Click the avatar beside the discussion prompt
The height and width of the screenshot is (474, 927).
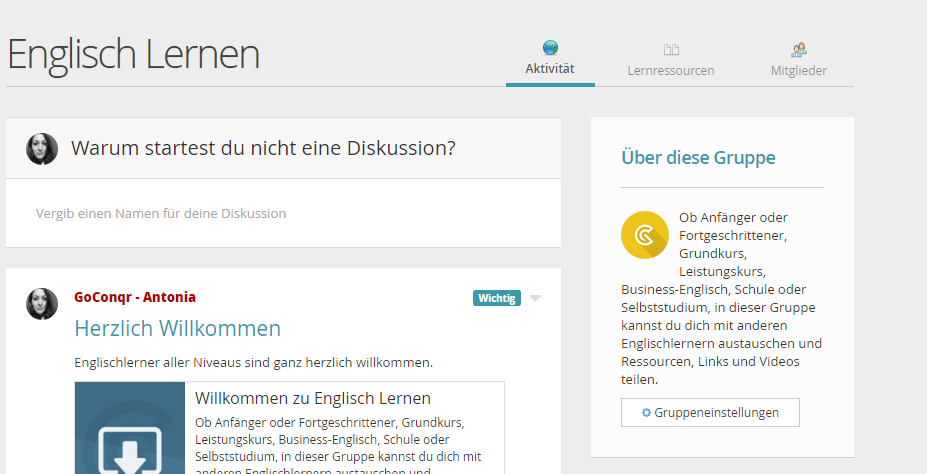click(42, 149)
